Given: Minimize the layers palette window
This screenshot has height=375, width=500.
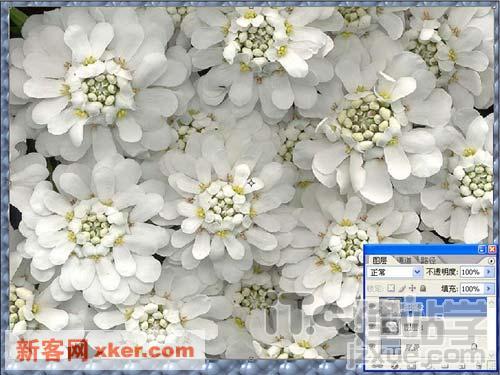Looking at the screenshot, I should pyautogui.click(x=482, y=249).
